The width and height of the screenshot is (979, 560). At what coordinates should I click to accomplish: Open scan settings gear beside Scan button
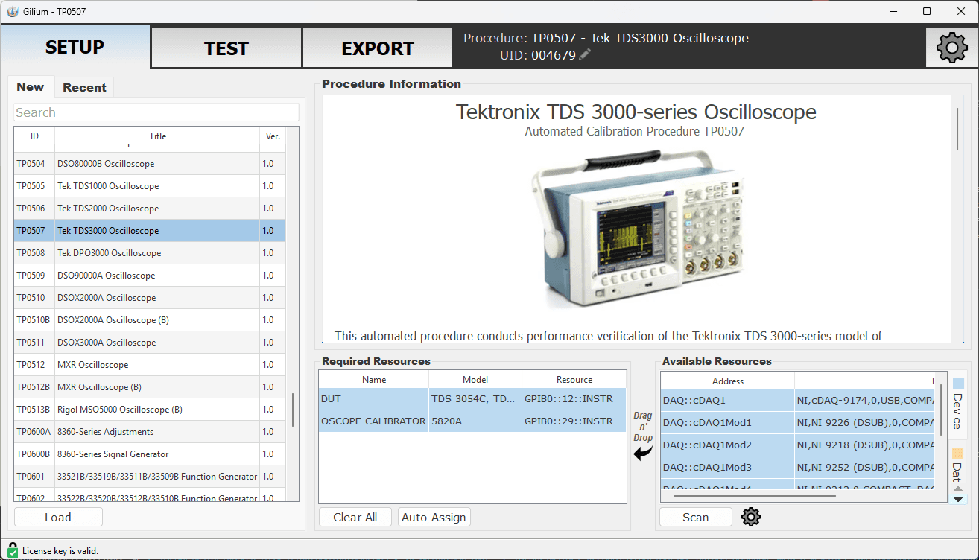pos(751,517)
